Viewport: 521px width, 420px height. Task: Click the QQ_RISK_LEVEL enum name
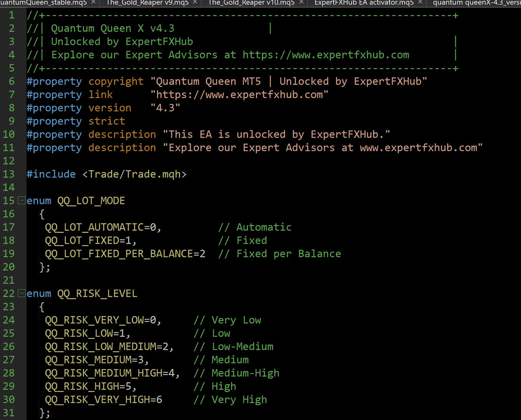point(97,294)
